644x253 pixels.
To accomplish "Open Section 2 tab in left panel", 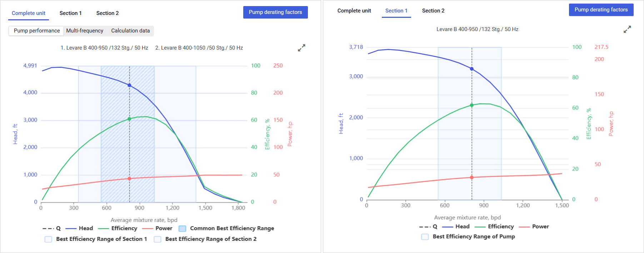I will [108, 13].
